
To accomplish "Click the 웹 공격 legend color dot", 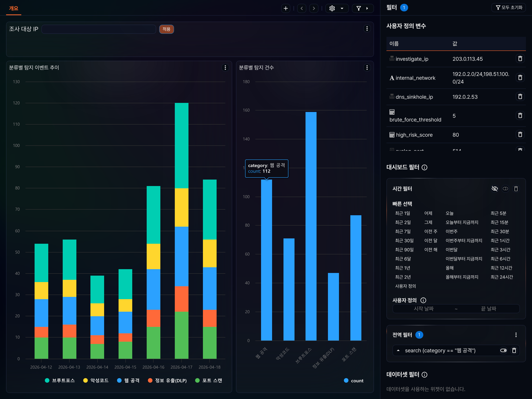I will (119, 381).
